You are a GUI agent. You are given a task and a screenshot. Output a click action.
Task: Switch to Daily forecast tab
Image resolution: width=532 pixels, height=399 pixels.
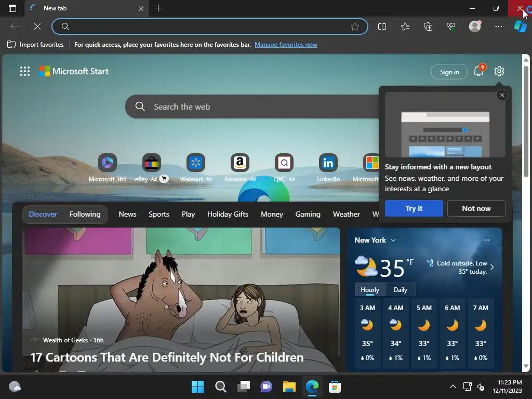pos(401,290)
